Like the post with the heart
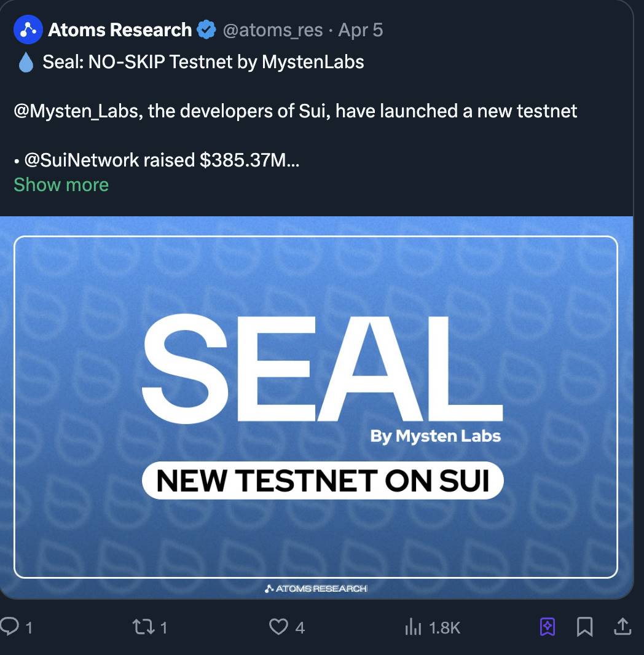 point(278,626)
